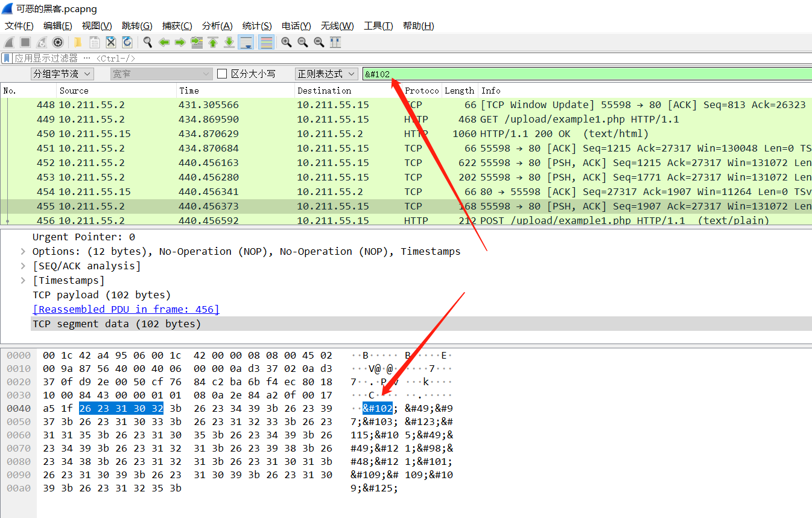Image resolution: width=812 pixels, height=518 pixels.
Task: Expand the Options (12 bytes) tree item
Action: [x=23, y=251]
